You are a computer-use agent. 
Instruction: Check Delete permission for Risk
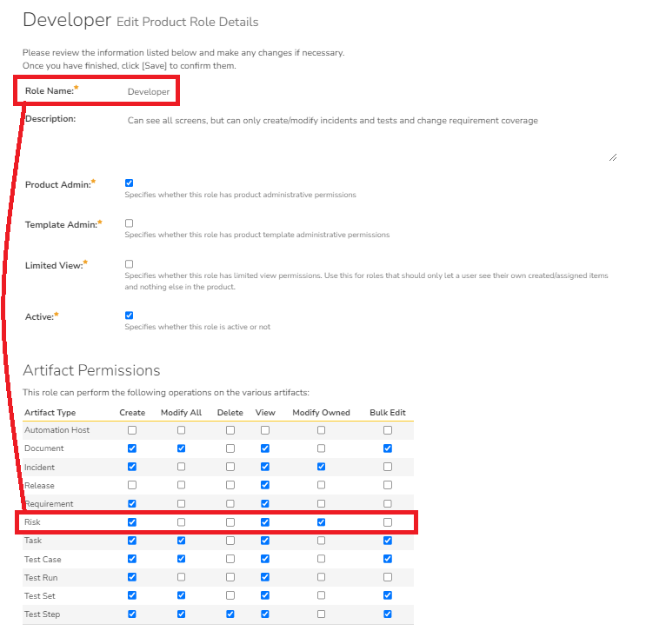230,522
